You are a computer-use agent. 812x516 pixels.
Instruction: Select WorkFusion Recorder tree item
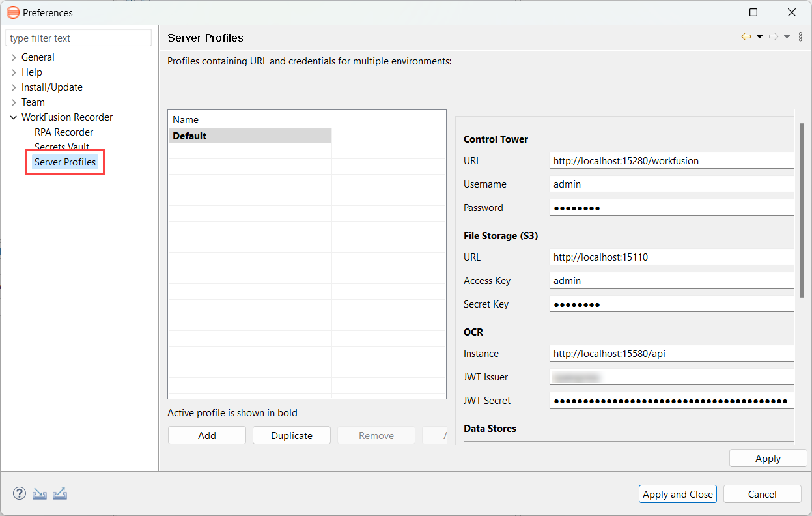pyautogui.click(x=67, y=117)
